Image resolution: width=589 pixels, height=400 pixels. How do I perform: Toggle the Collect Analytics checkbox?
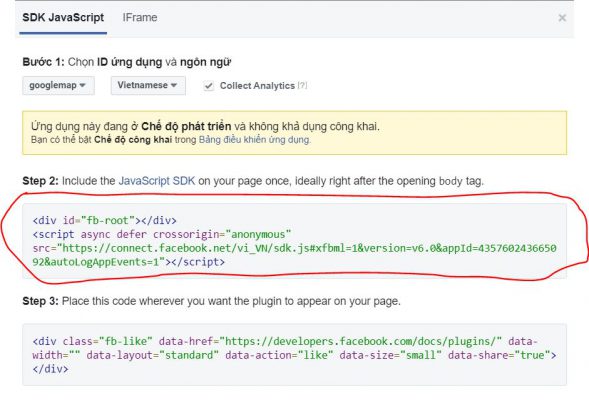(x=208, y=86)
